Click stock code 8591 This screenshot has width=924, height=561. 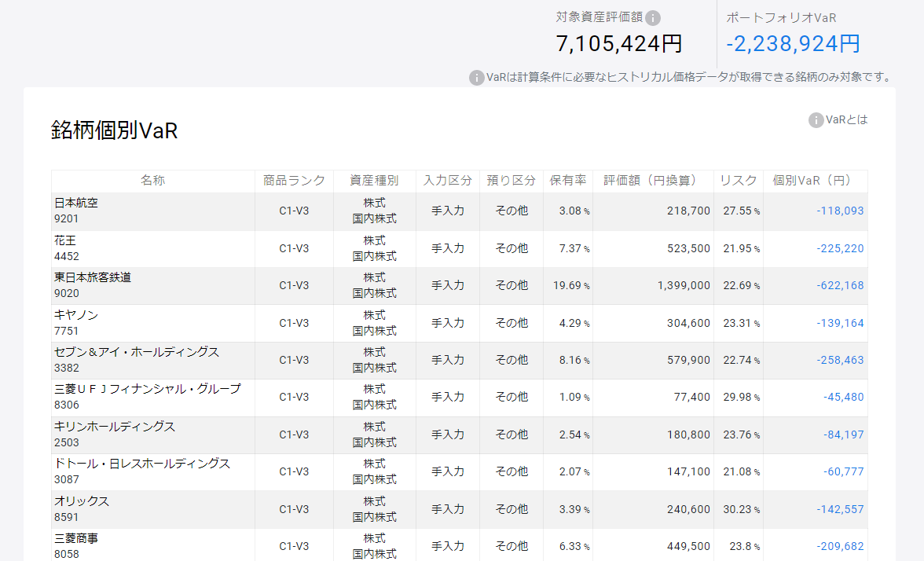tap(66, 517)
